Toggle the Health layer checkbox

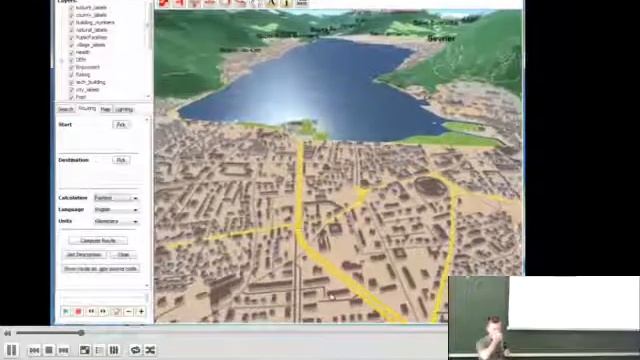(71, 52)
